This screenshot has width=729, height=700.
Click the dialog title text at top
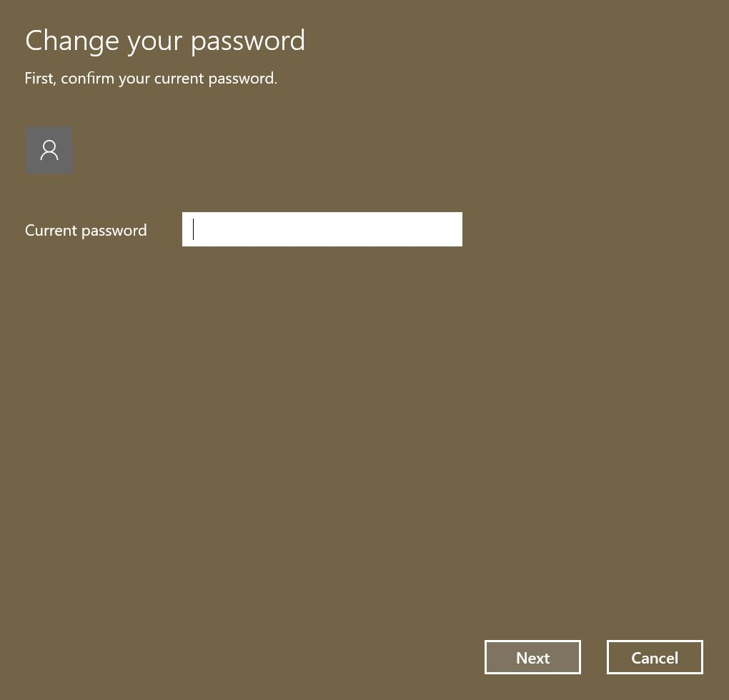coord(165,41)
